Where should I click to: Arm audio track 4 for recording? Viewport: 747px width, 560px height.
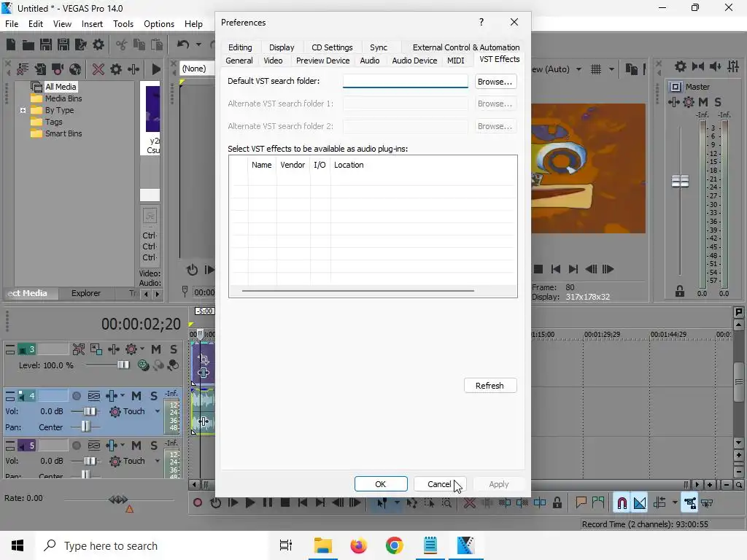click(x=76, y=396)
